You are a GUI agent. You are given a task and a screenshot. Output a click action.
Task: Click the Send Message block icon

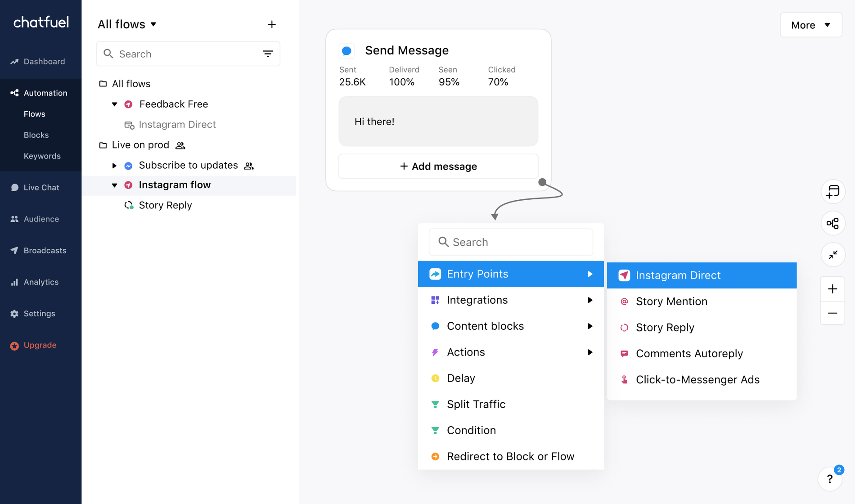click(346, 51)
